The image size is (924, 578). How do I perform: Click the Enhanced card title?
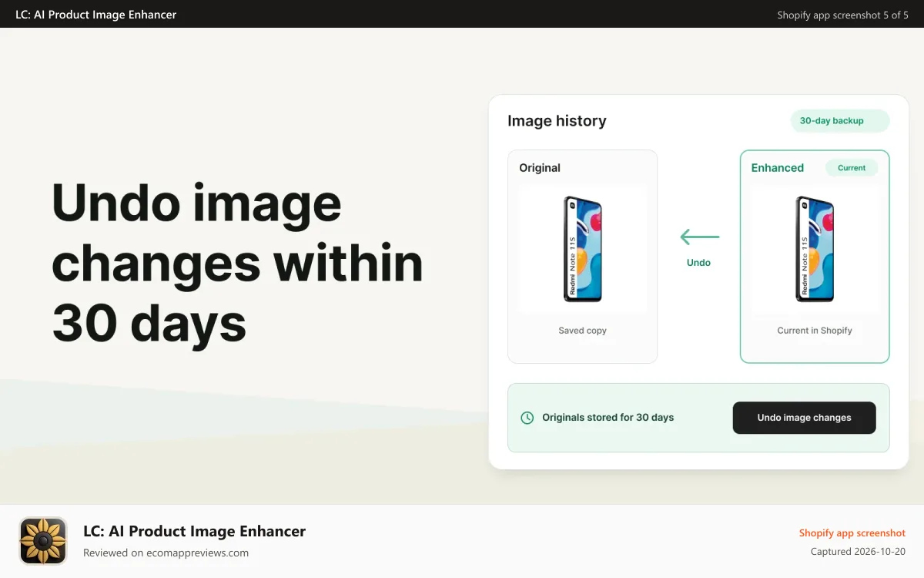click(x=778, y=168)
